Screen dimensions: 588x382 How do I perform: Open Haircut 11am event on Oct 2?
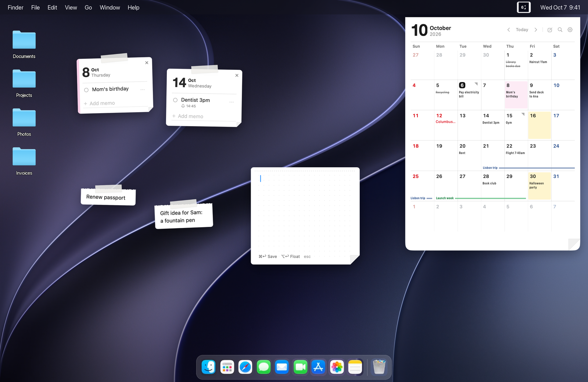(538, 62)
